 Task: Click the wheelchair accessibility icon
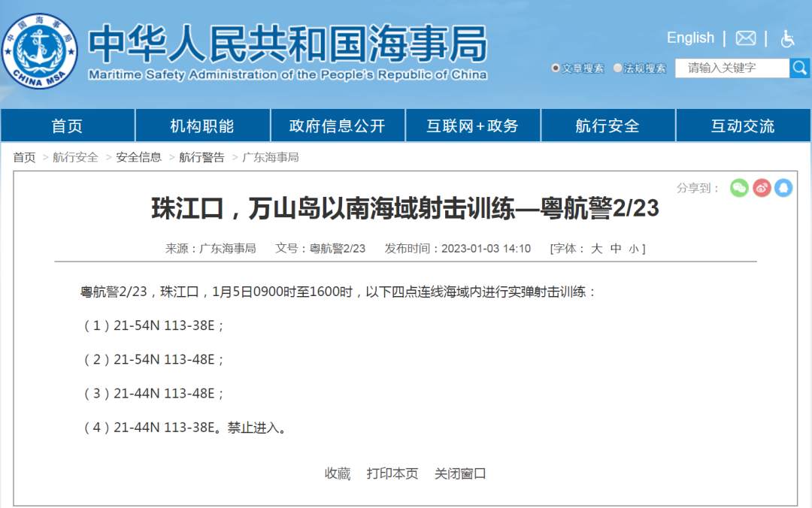(x=787, y=38)
